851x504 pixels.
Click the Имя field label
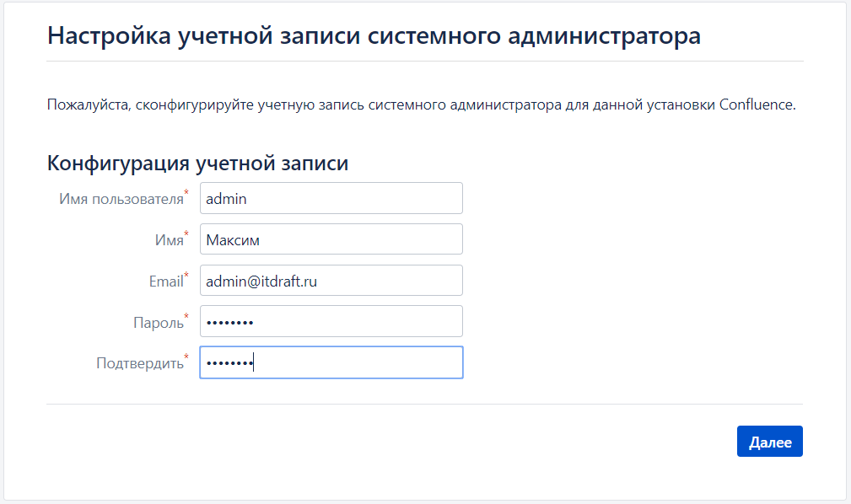(x=168, y=240)
